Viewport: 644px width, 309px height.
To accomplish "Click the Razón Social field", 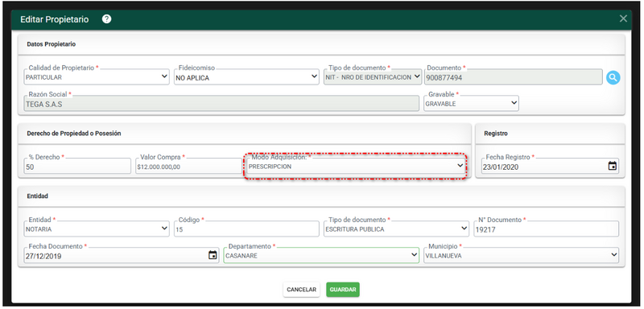I will (222, 104).
